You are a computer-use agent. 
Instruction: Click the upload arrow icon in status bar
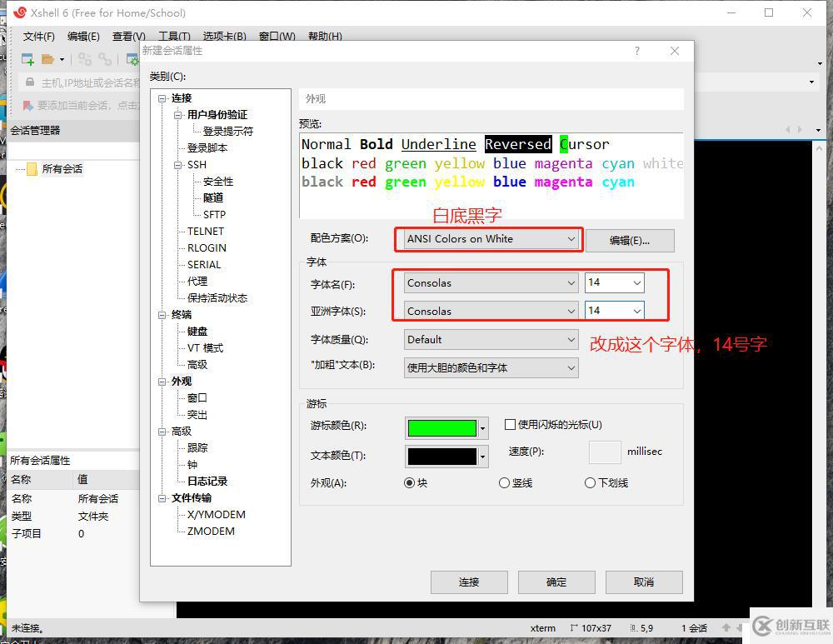[x=726, y=628]
